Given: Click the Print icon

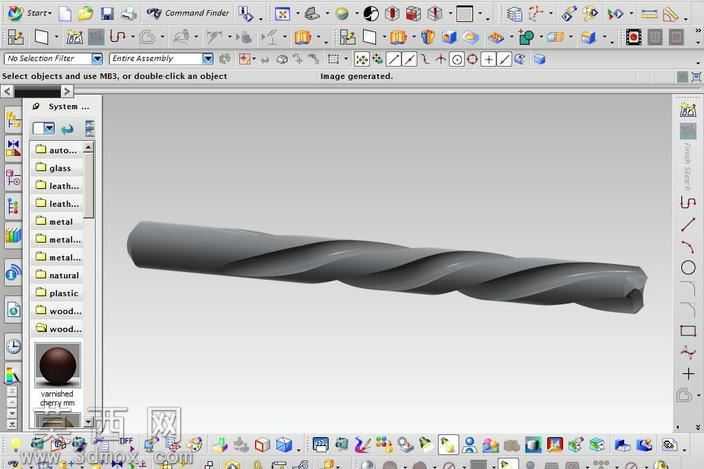Looking at the screenshot, I should 129,14.
